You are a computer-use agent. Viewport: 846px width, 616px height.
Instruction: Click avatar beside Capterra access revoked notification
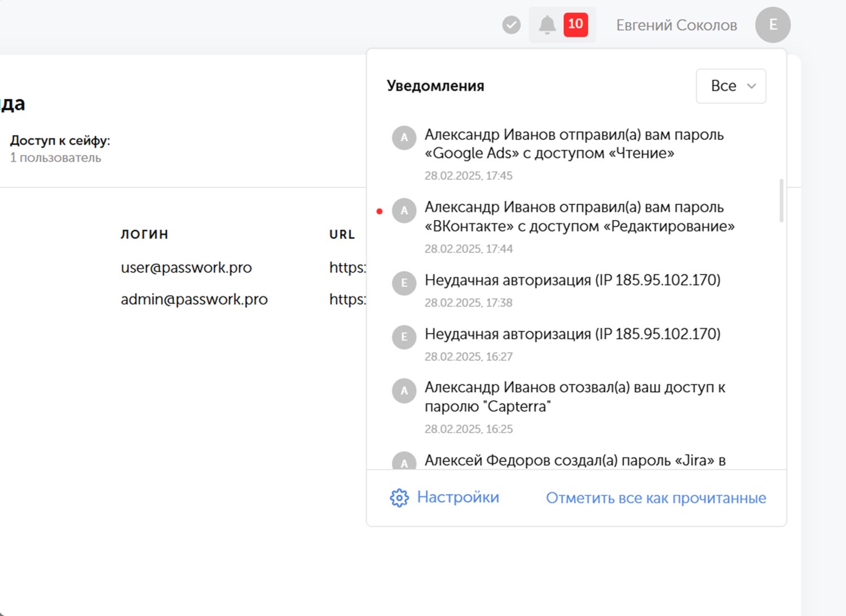coord(404,391)
